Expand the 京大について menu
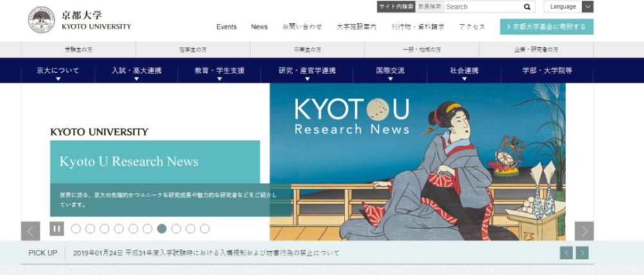This screenshot has width=644, height=275. [58, 71]
